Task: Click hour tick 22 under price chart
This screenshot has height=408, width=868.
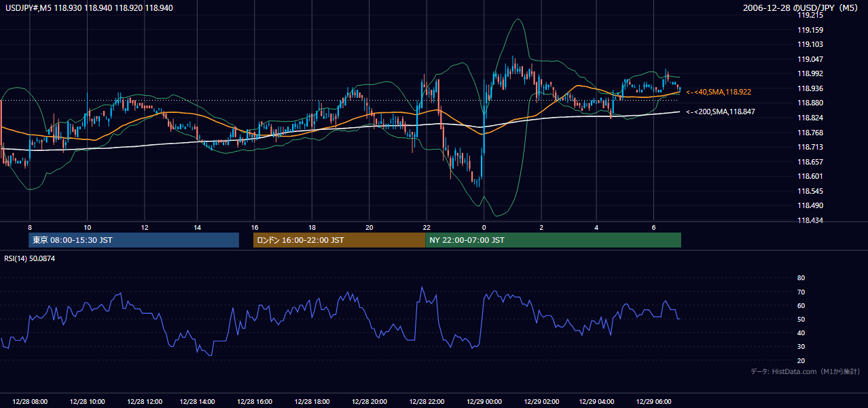Action: point(426,227)
